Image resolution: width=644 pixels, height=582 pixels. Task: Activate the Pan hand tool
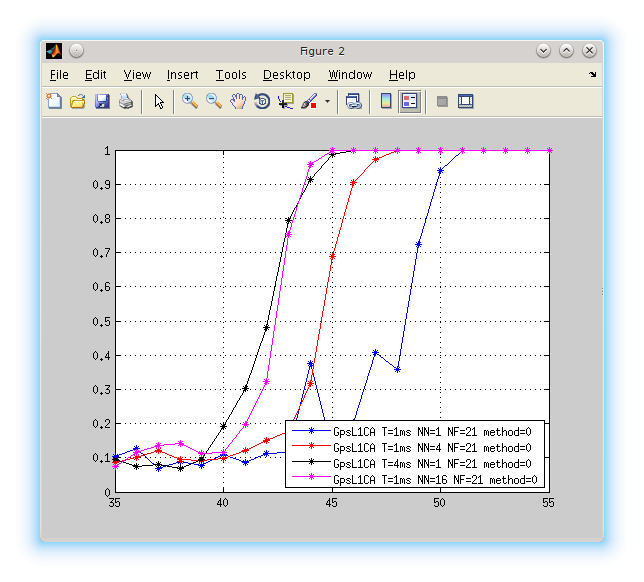coord(238,101)
